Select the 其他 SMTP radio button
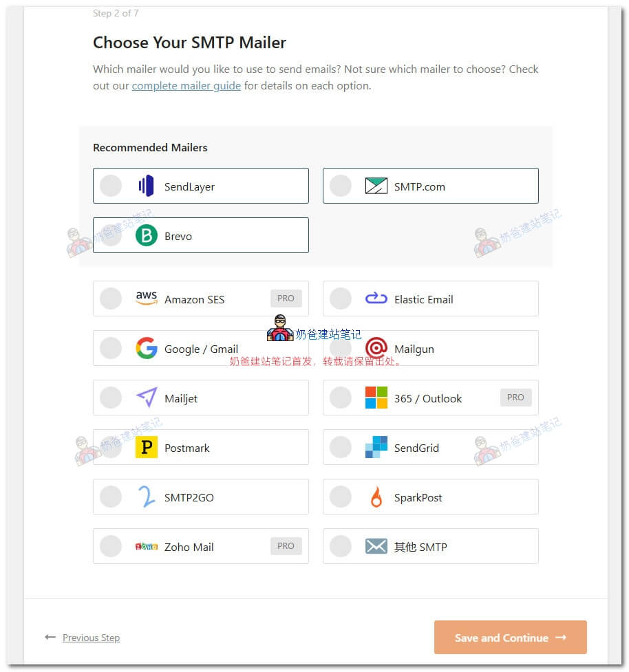This screenshot has width=629, height=672. click(x=341, y=546)
